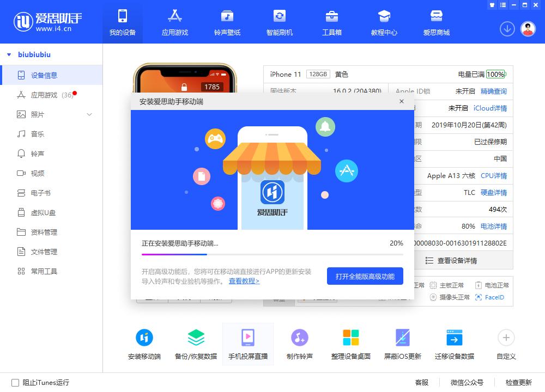Open the 工具箱 toolbox icon
Screen dimensions: 545x392
[331, 22]
